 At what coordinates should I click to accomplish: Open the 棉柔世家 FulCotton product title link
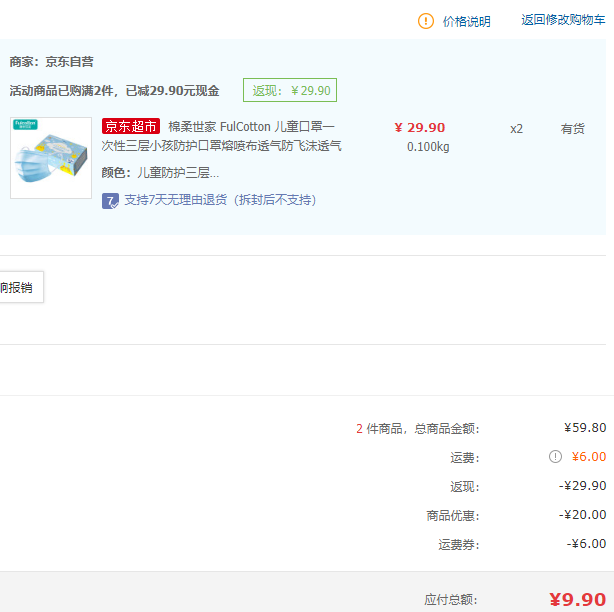coord(222,136)
